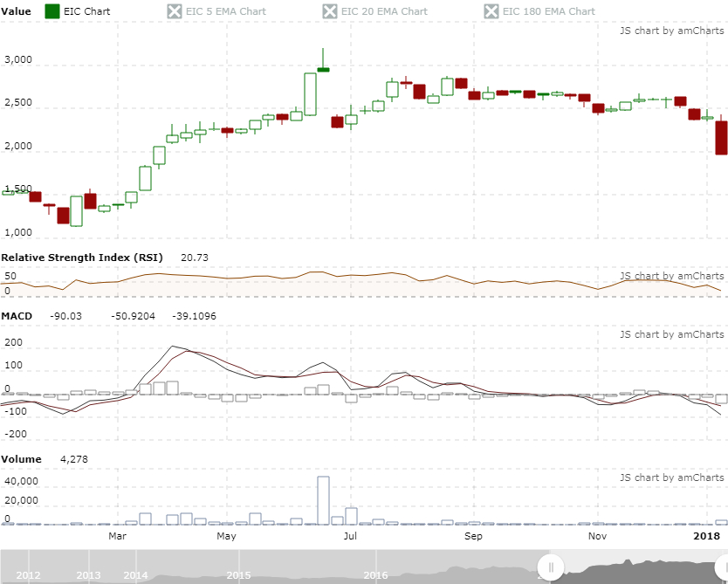Click the bold 2018 label on date axis
728x584 pixels.
[x=707, y=536]
